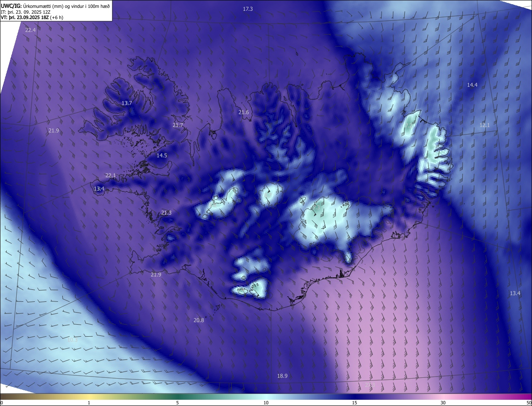This screenshot has width=532, height=406.
Task: Select the 14.4 value label
Action: pos(472,85)
